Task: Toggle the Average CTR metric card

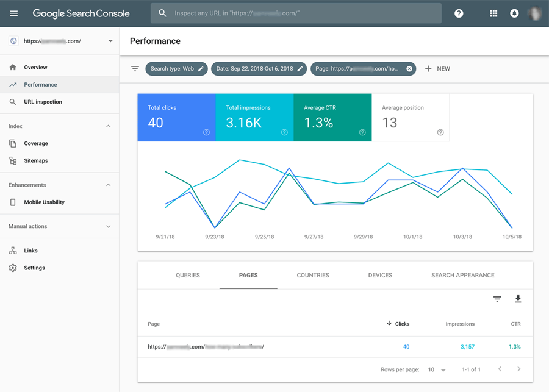Action: pyautogui.click(x=332, y=116)
